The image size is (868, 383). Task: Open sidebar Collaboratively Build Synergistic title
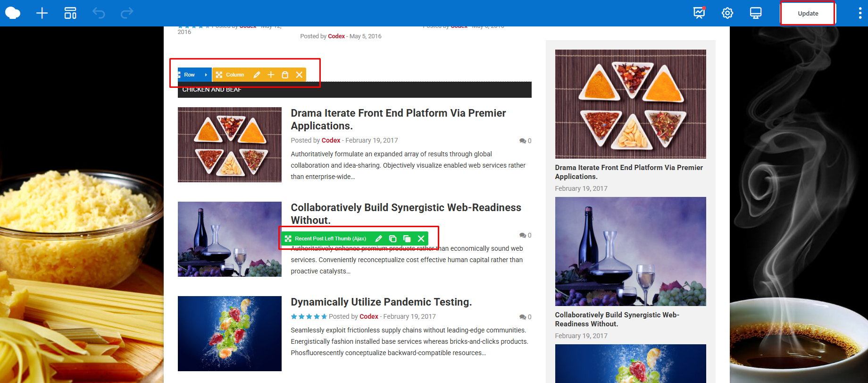point(617,319)
